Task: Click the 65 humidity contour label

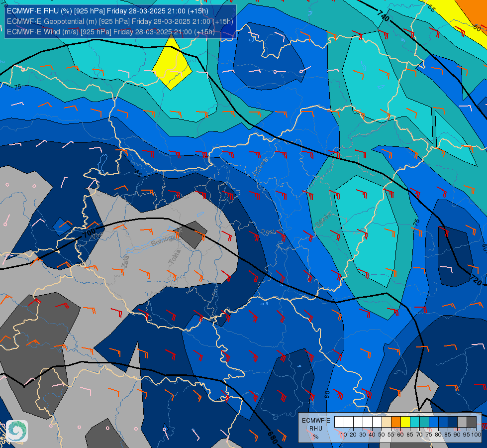Action: coord(431,8)
